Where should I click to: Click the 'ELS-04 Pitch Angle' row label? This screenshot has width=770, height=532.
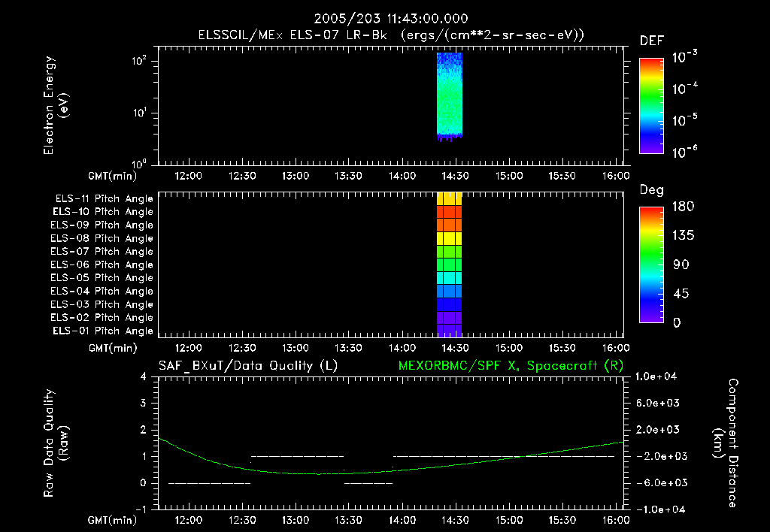(102, 291)
